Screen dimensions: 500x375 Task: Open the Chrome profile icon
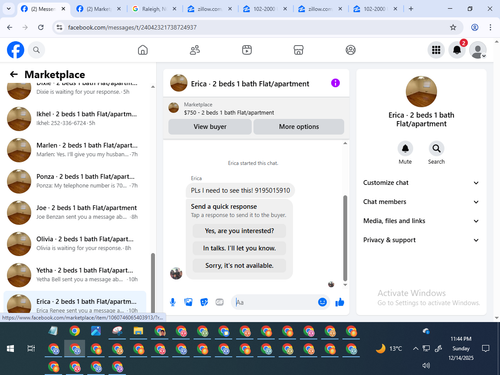tap(475, 27)
